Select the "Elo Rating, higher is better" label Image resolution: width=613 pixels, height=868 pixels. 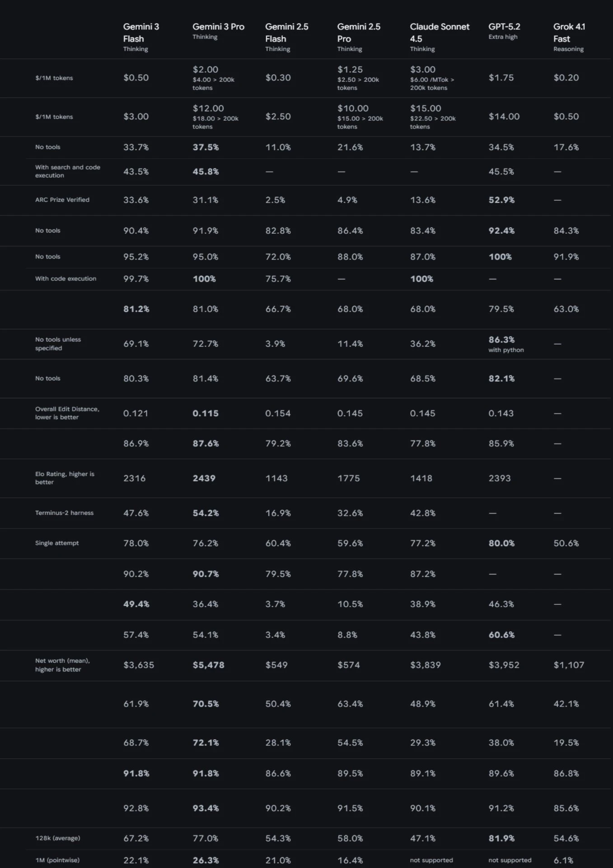(65, 478)
